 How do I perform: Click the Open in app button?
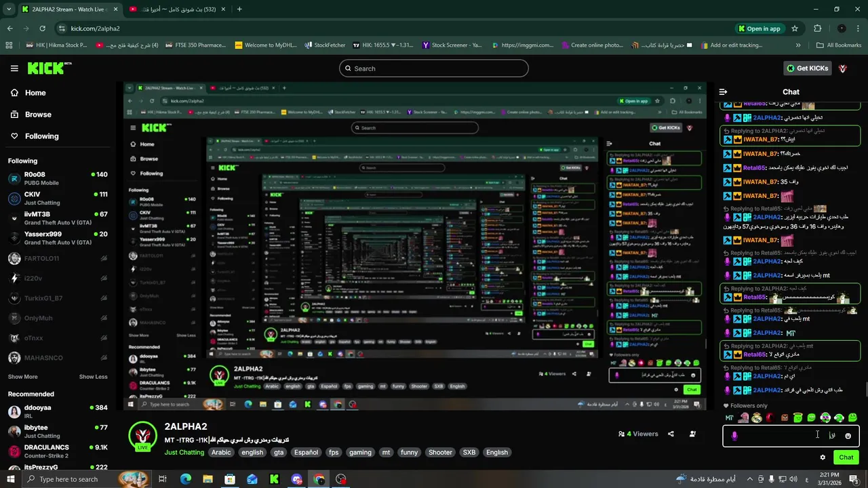pos(759,28)
